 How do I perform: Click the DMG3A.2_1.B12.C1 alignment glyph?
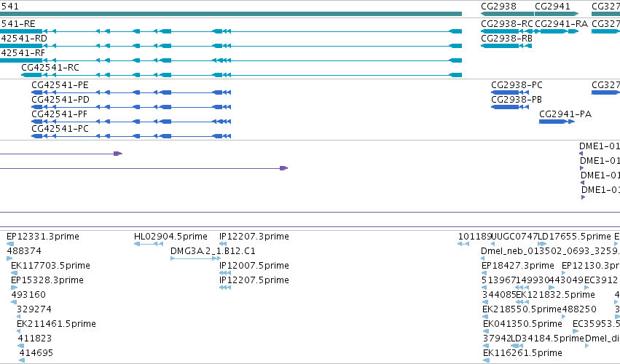pyautogui.click(x=196, y=258)
